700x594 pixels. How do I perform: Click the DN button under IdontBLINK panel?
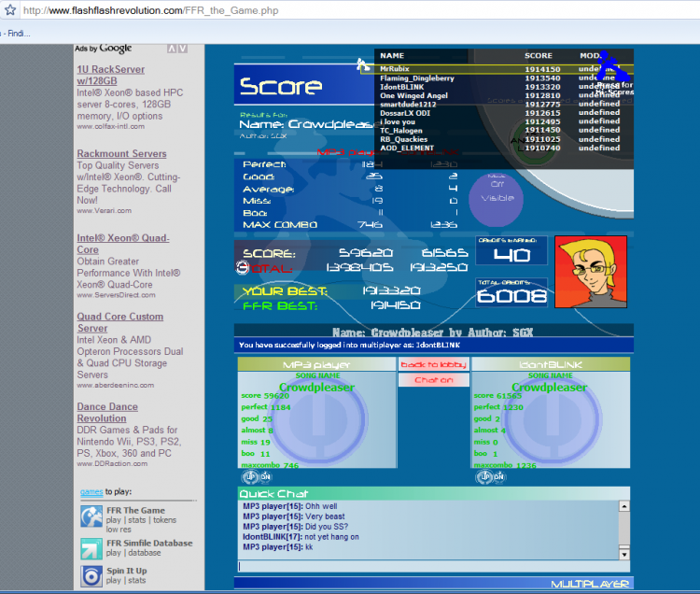click(499, 477)
